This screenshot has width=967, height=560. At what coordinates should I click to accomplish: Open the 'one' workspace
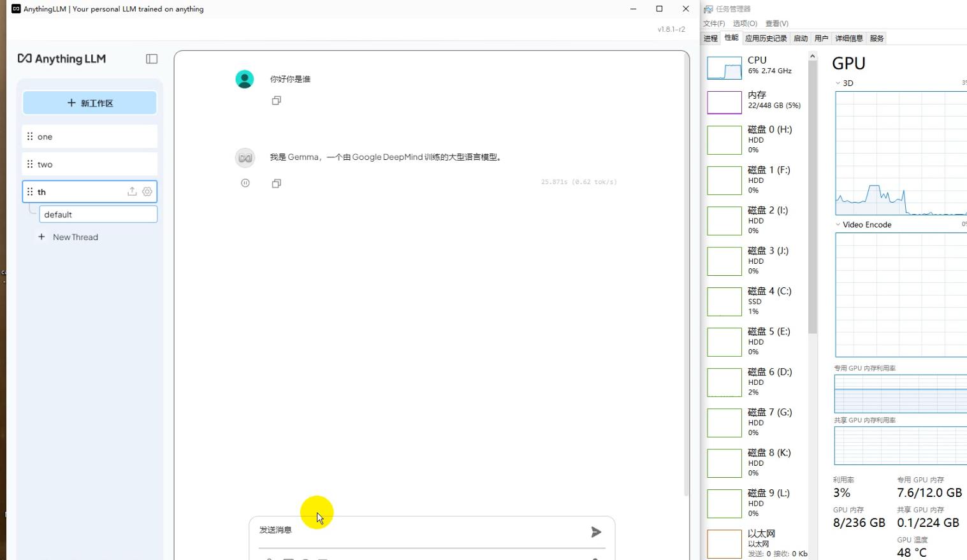(90, 136)
